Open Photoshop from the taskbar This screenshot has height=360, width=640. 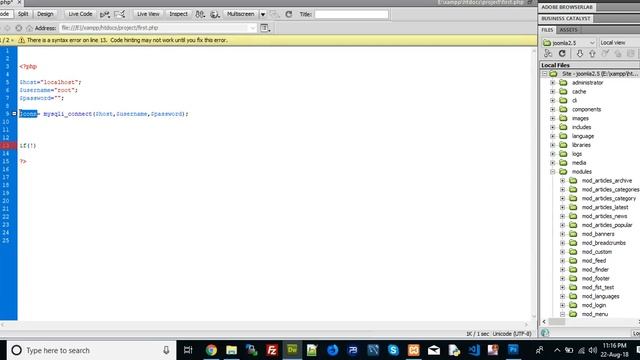point(513,350)
